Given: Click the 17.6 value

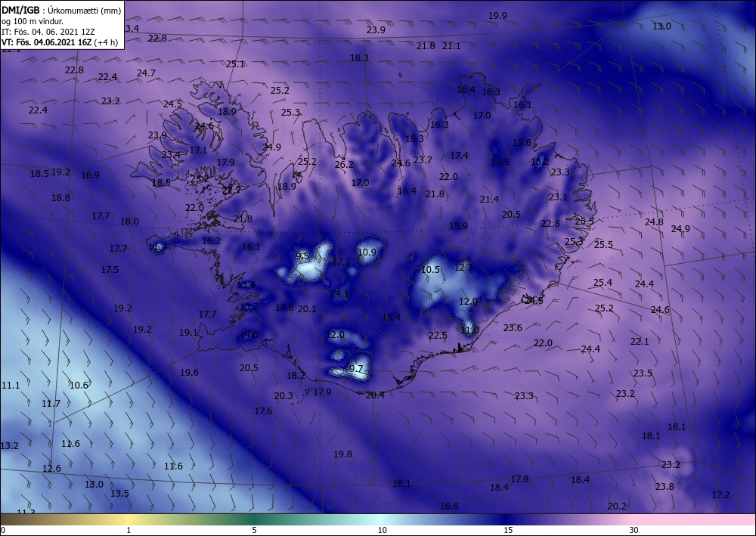Looking at the screenshot, I should [263, 411].
